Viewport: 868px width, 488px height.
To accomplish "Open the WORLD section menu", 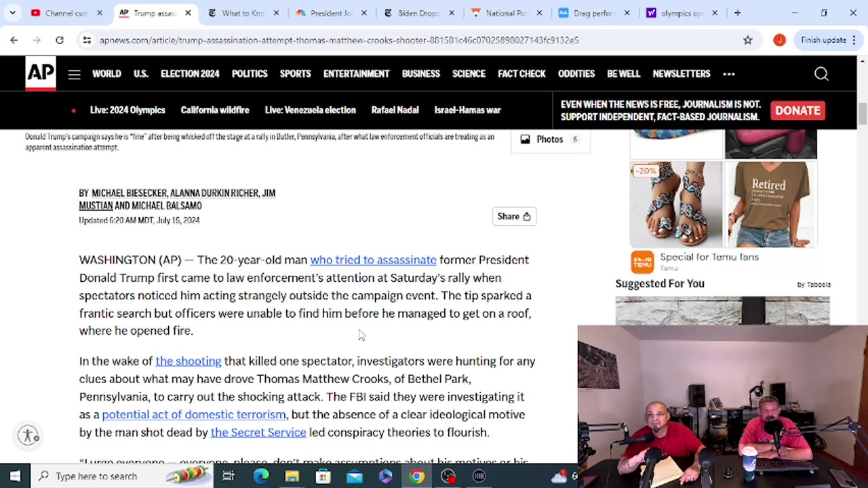I will click(106, 74).
